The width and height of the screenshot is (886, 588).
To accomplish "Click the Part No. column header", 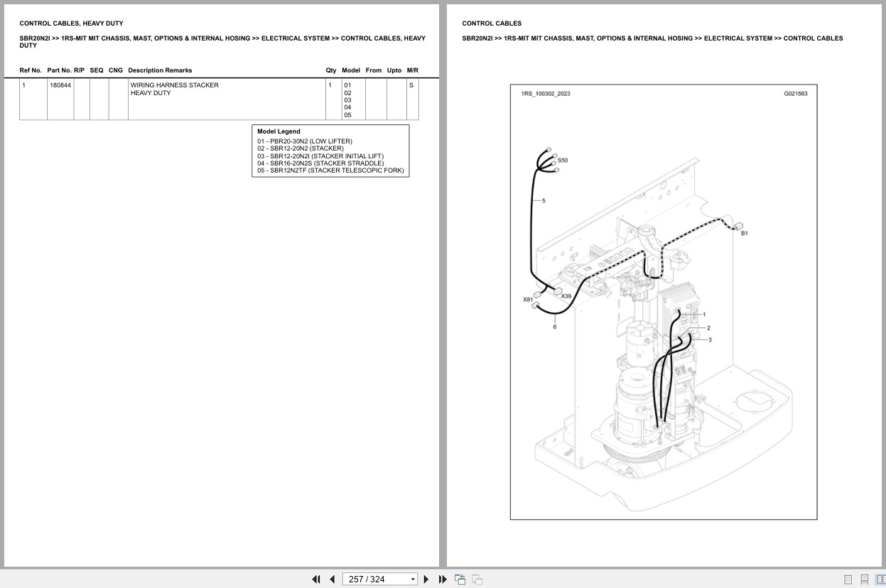I will pos(59,70).
